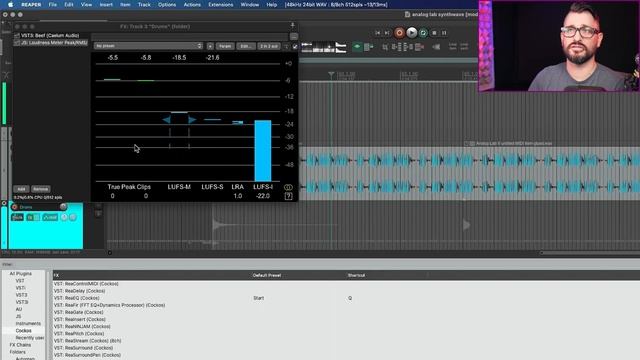Select JS category in FX browser
Viewport: 640px width, 360px height.
(x=18, y=316)
